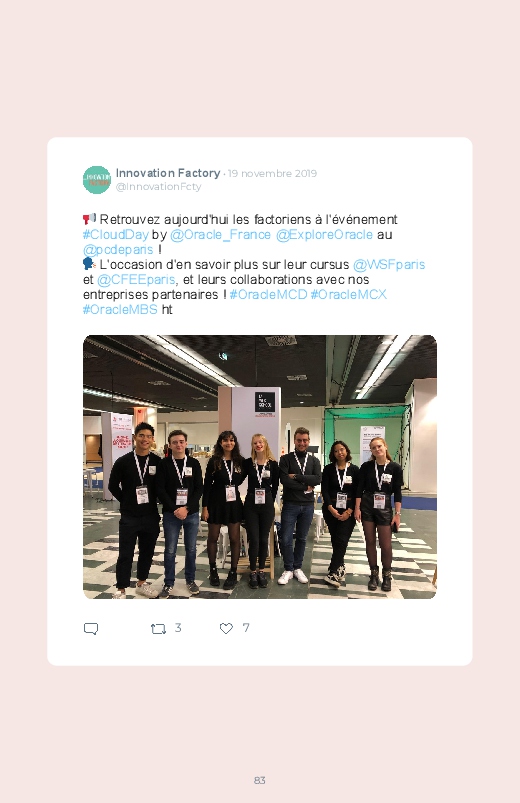
Task: Open the @pcdeparis mention
Action: pyautogui.click(x=118, y=250)
